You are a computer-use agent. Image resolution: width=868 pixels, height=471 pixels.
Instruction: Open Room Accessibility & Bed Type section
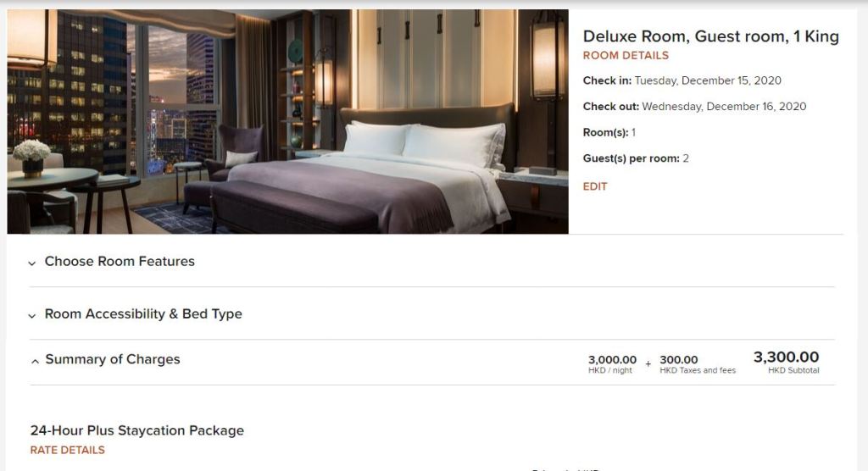pyautogui.click(x=431, y=313)
